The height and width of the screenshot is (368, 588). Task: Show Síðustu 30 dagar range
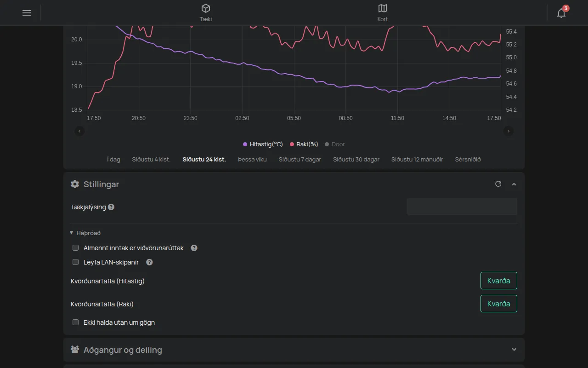356,160
